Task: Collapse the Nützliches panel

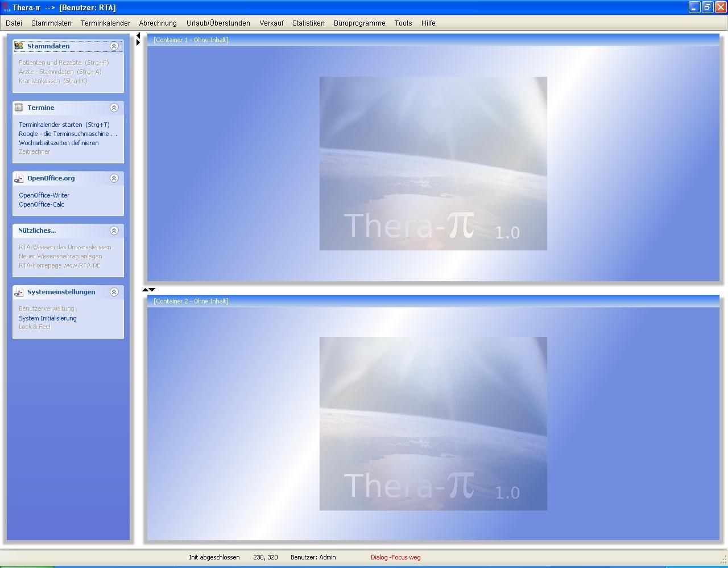Action: [x=114, y=231]
